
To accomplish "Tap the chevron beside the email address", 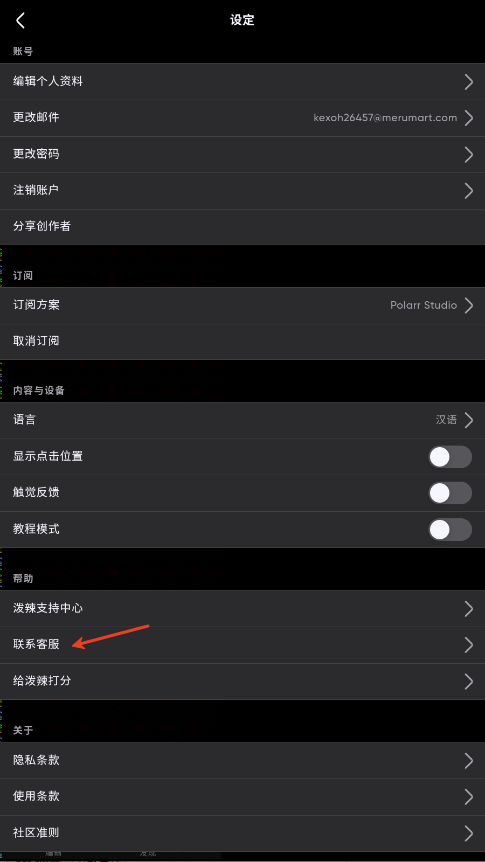I will [469, 118].
